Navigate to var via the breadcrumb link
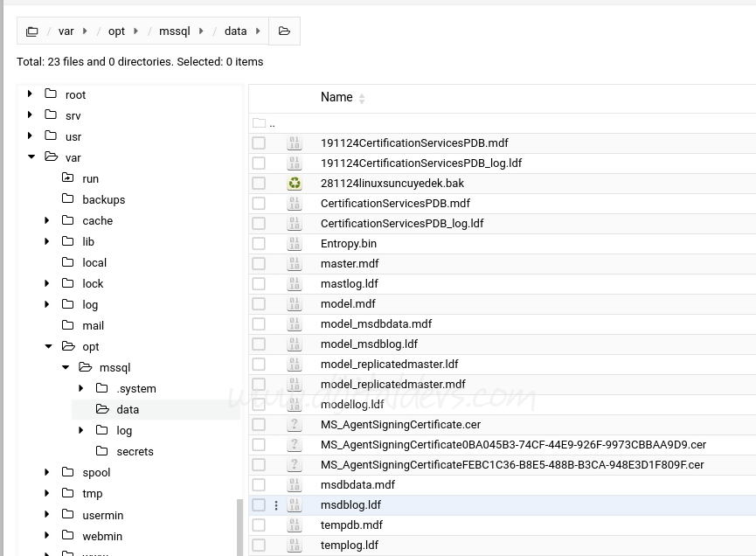Screen dimensions: 756x556 click(x=66, y=31)
